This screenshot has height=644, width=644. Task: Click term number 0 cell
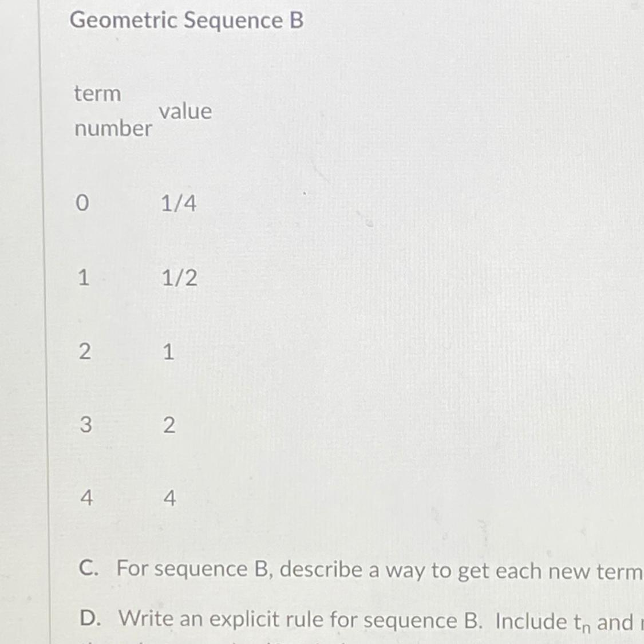(82, 203)
